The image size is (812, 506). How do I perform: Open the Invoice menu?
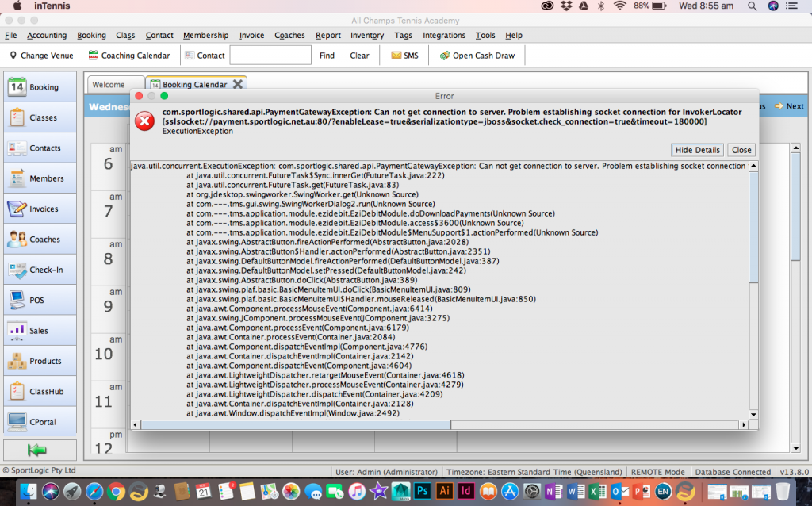(x=251, y=35)
